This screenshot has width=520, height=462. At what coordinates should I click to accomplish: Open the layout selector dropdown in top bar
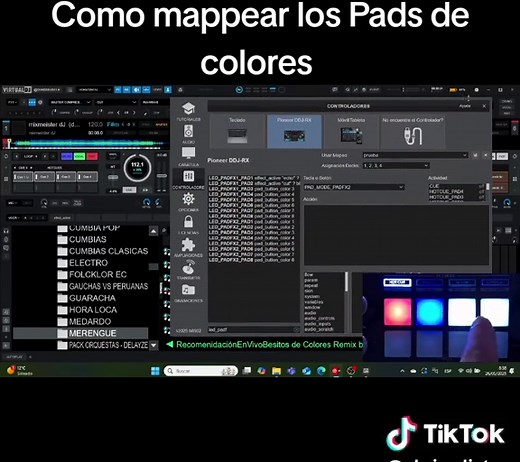pyautogui.click(x=94, y=90)
